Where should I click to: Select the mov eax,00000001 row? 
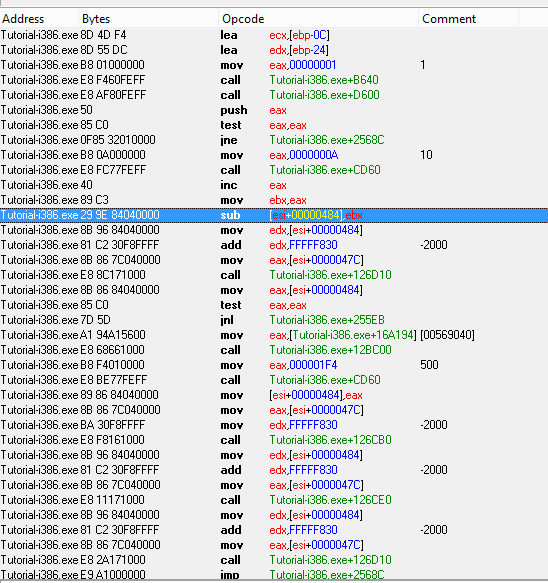pos(274,65)
